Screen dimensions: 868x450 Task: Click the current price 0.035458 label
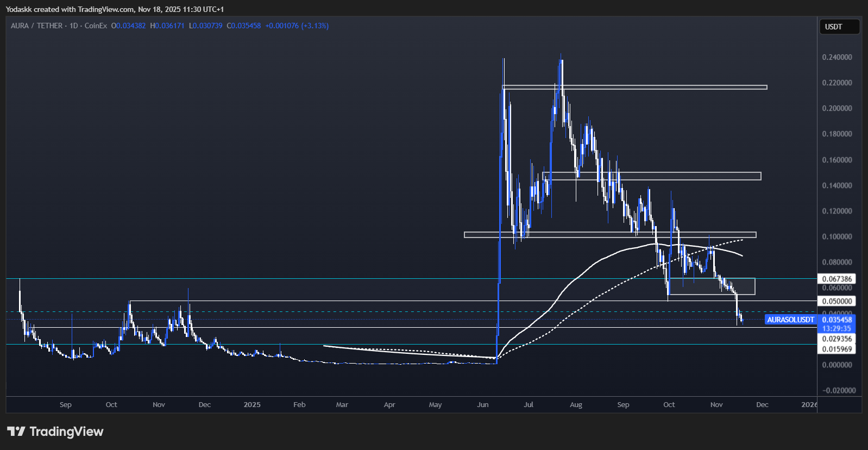pyautogui.click(x=836, y=320)
